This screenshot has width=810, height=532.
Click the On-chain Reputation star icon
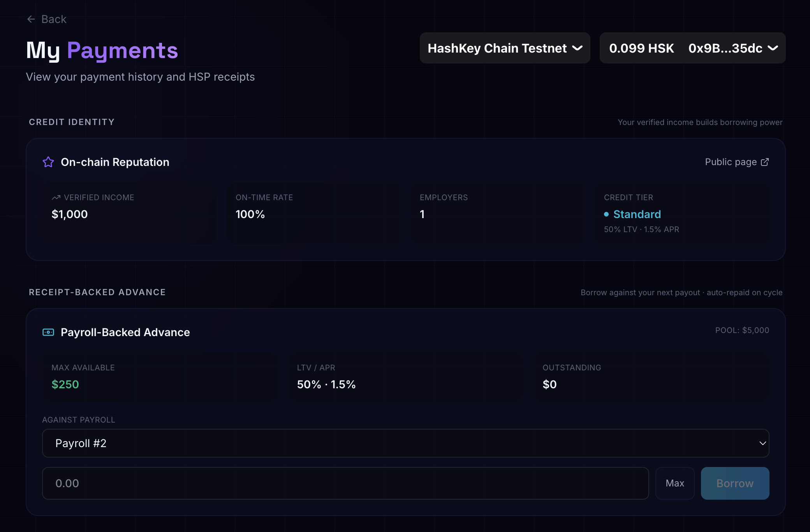coord(48,162)
